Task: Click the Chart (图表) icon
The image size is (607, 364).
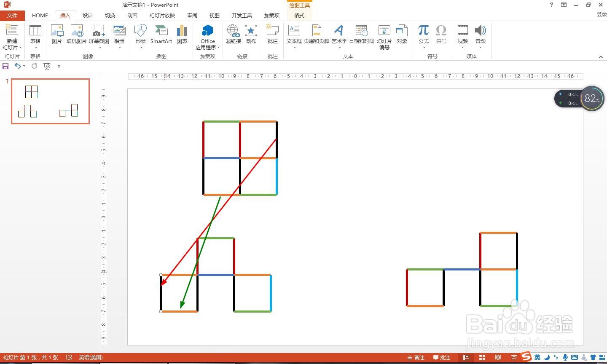Action: (x=182, y=30)
